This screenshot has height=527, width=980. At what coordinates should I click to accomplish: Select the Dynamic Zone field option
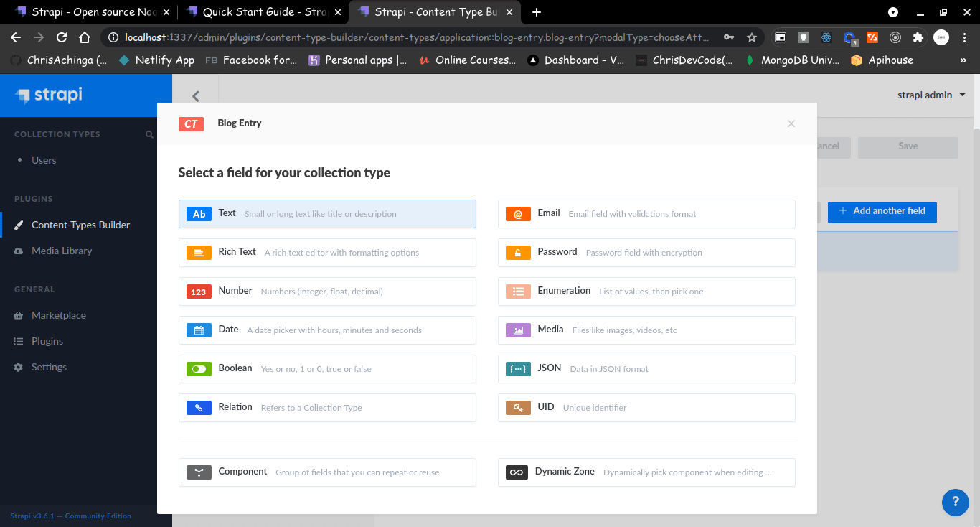(646, 472)
